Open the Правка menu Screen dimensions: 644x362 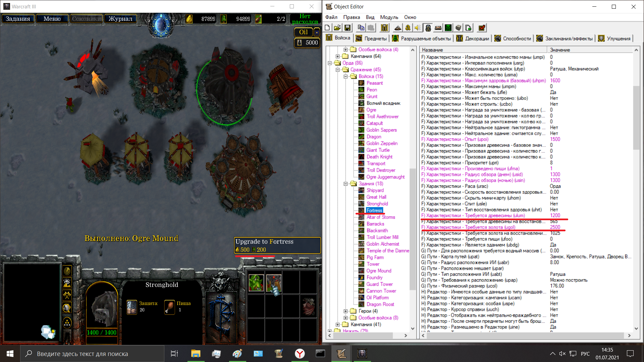point(352,17)
